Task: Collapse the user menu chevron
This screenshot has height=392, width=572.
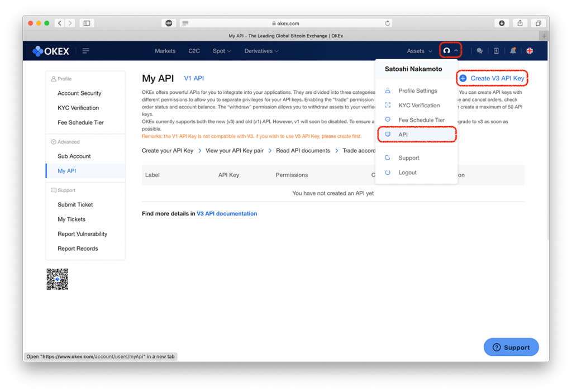Action: click(456, 51)
